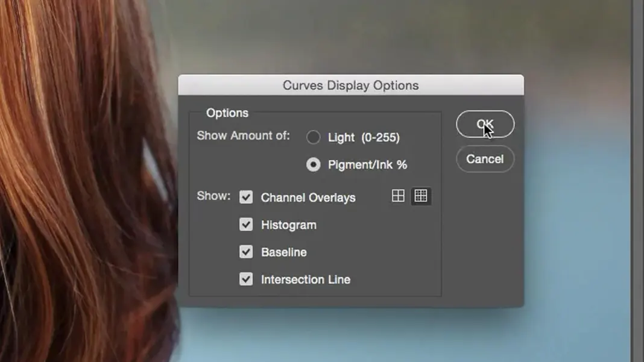Uncheck the Channel Overlays checkbox

tap(246, 197)
